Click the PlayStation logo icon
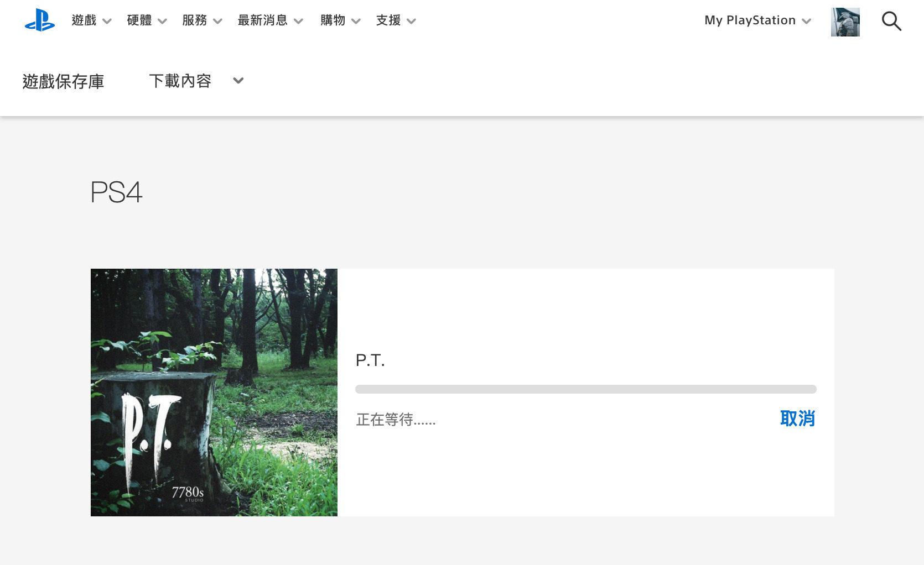 tap(40, 20)
